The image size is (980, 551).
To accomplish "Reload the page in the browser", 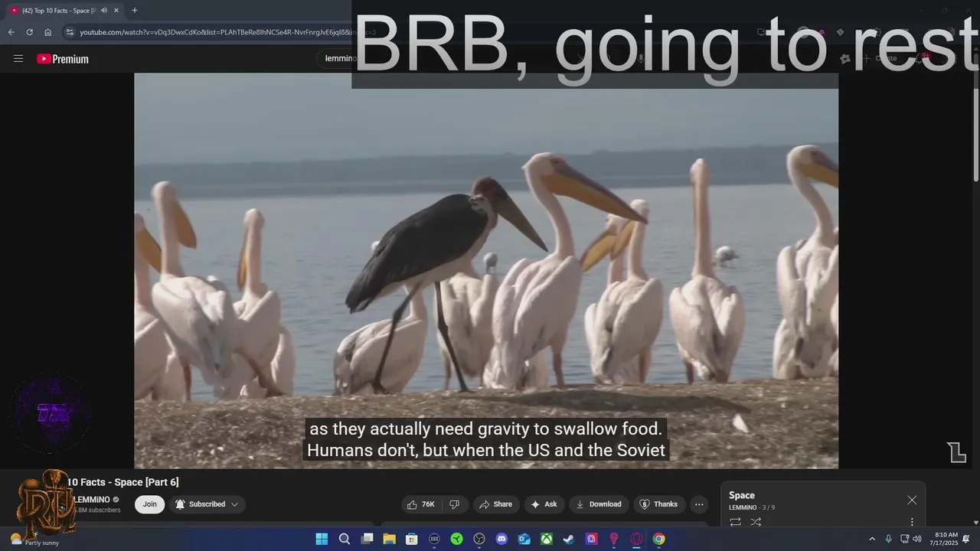I will 29,32.
